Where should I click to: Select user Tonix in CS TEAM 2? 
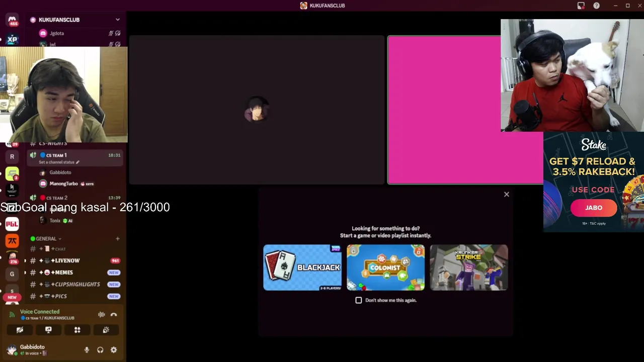pyautogui.click(x=55, y=221)
